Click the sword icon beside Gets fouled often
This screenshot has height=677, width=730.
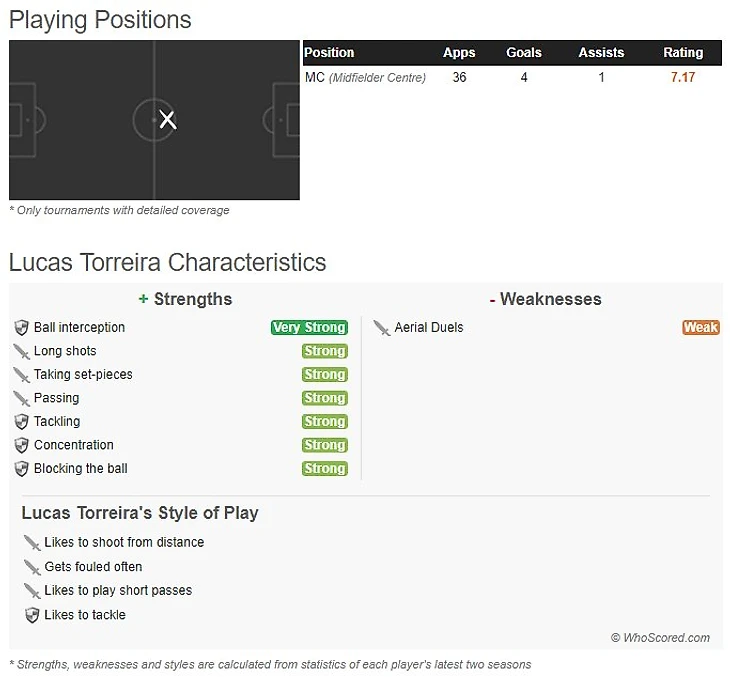pyautogui.click(x=32, y=567)
